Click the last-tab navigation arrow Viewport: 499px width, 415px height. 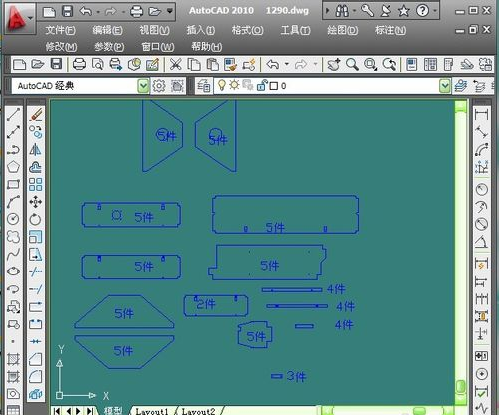(90, 411)
